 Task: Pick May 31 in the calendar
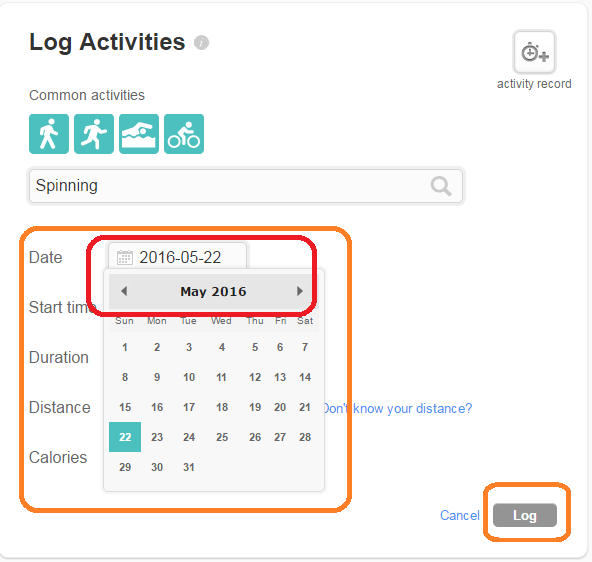pyautogui.click(x=189, y=467)
